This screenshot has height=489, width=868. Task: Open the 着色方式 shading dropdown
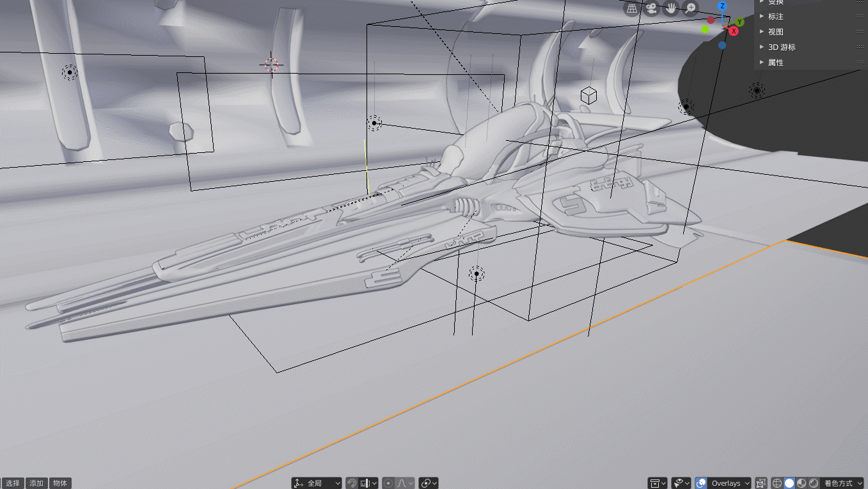click(842, 483)
